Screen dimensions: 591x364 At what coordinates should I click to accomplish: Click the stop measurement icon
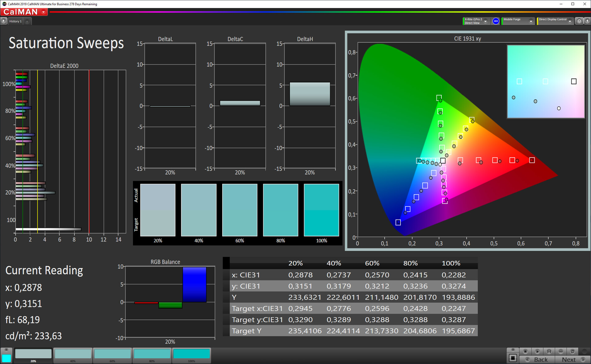coord(525,351)
